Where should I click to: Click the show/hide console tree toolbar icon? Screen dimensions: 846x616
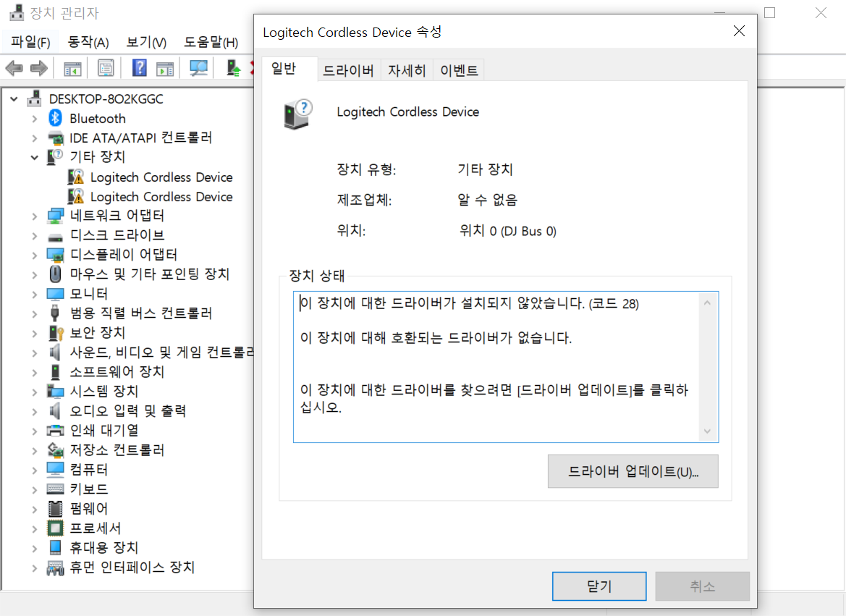click(72, 69)
